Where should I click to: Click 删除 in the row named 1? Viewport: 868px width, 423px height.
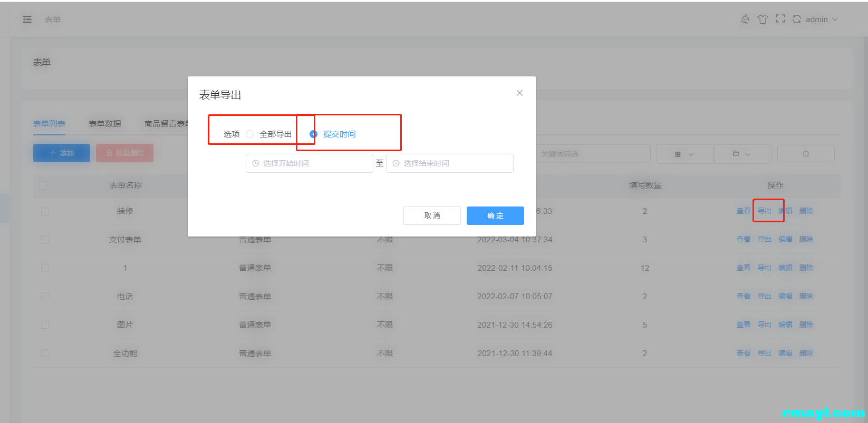[806, 268]
